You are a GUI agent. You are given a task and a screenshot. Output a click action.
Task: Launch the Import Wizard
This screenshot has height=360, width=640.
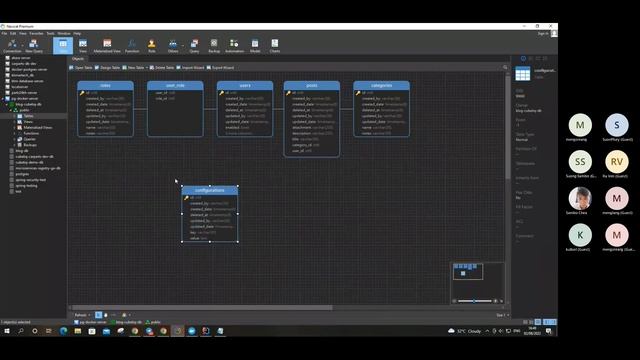click(190, 67)
